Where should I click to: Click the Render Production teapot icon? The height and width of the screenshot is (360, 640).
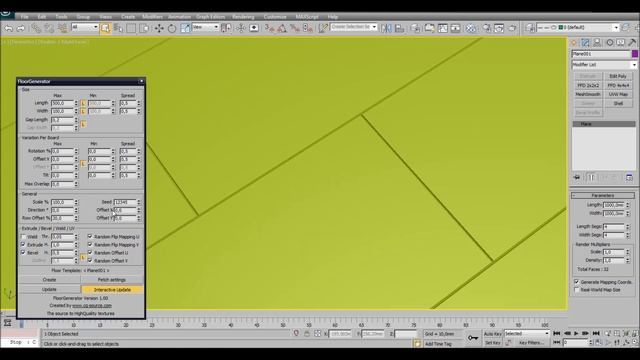tap(512, 28)
